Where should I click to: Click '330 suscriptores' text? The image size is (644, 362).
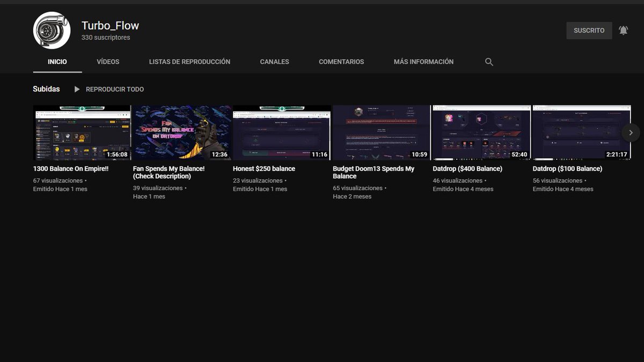click(106, 38)
